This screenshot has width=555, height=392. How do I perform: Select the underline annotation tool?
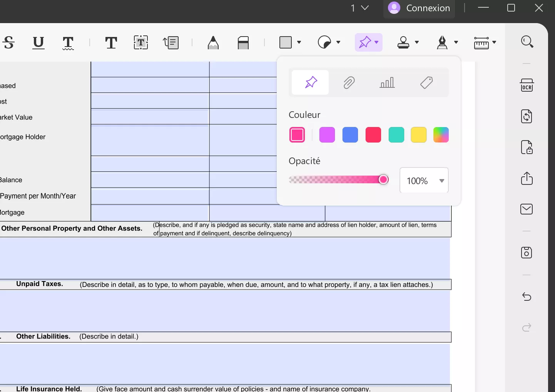[x=38, y=43]
